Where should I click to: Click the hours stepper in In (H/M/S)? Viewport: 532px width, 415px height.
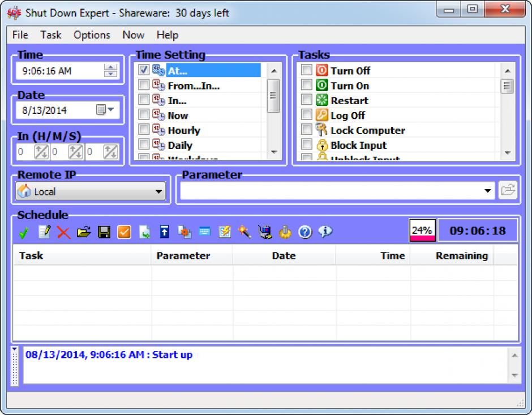tap(41, 152)
